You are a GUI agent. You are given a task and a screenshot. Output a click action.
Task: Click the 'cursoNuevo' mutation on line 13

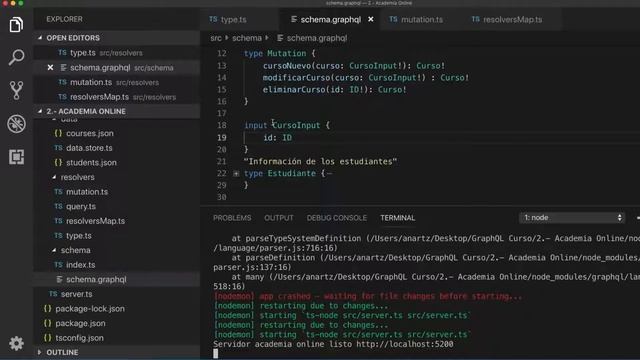287,66
